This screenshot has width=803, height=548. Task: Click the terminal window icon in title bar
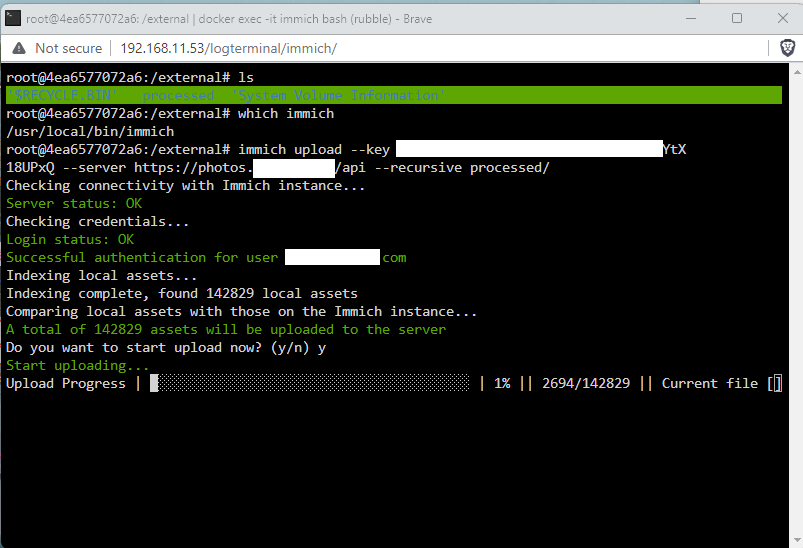pos(13,18)
